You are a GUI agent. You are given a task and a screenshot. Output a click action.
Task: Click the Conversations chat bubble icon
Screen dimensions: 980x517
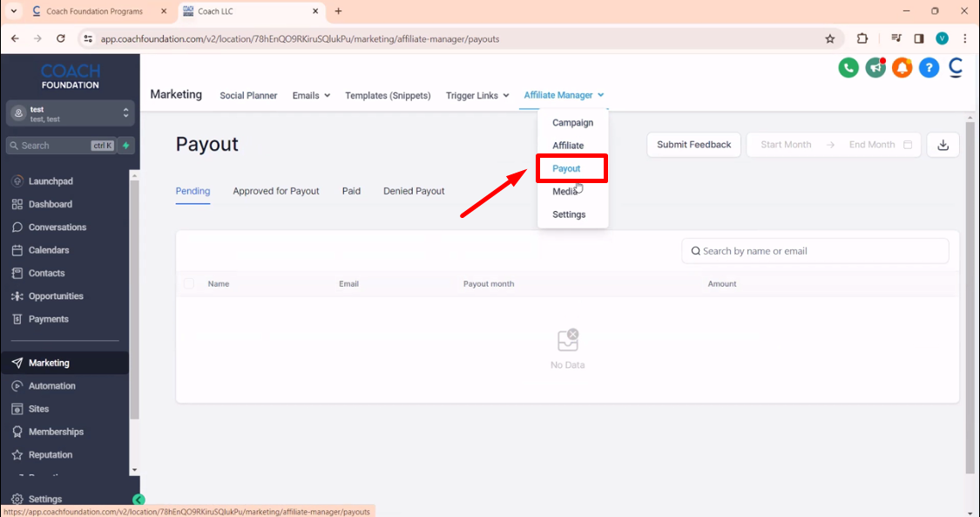tap(17, 227)
